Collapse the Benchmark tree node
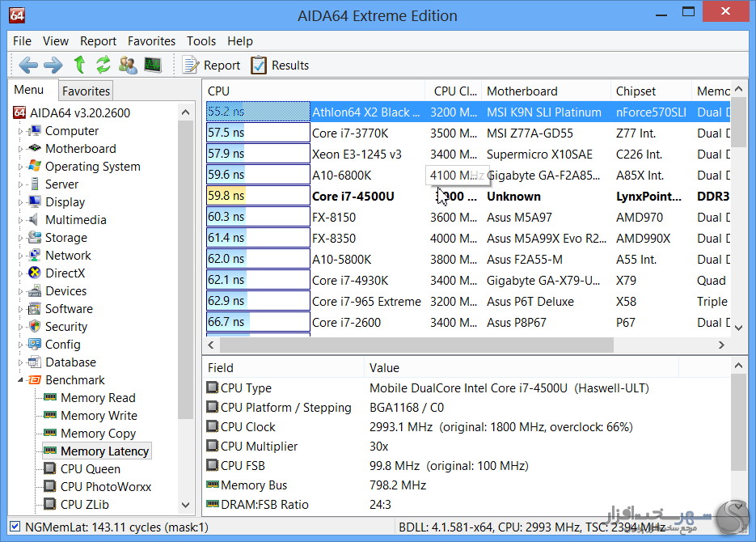The height and width of the screenshot is (542, 756). [x=21, y=380]
